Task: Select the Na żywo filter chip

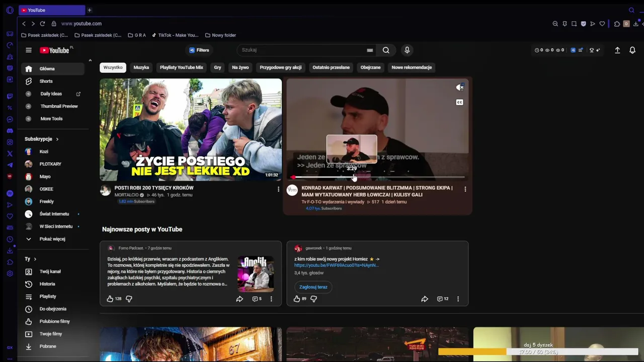Action: click(x=240, y=67)
